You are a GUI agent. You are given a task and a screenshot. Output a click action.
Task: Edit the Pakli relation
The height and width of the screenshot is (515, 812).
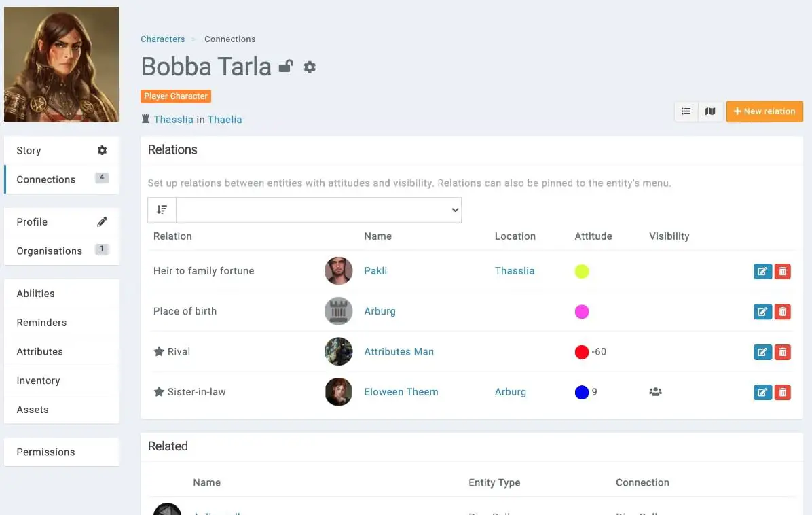763,271
